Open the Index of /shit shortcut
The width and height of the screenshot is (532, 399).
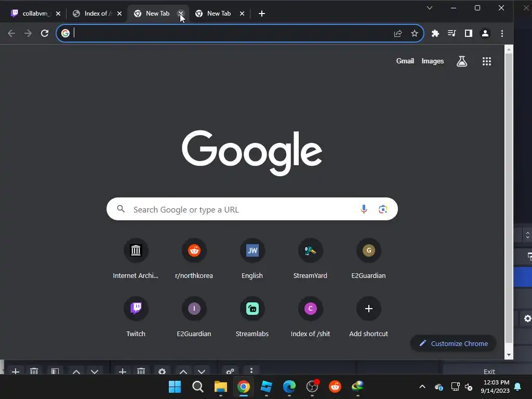click(311, 317)
